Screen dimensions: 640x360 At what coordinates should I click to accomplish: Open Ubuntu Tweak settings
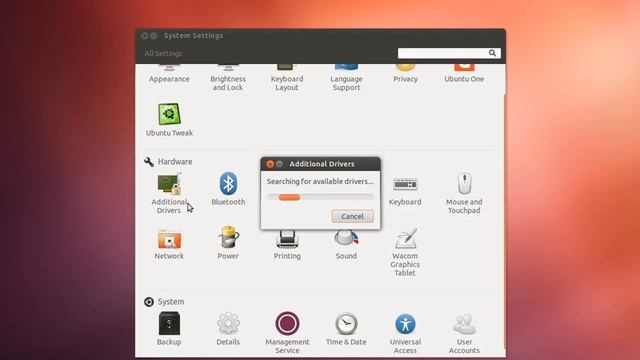[169, 119]
